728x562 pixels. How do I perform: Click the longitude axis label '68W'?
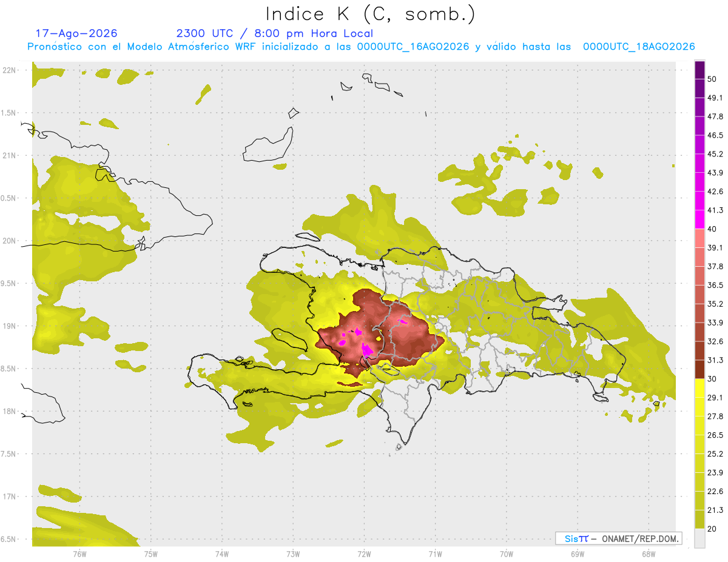click(648, 553)
